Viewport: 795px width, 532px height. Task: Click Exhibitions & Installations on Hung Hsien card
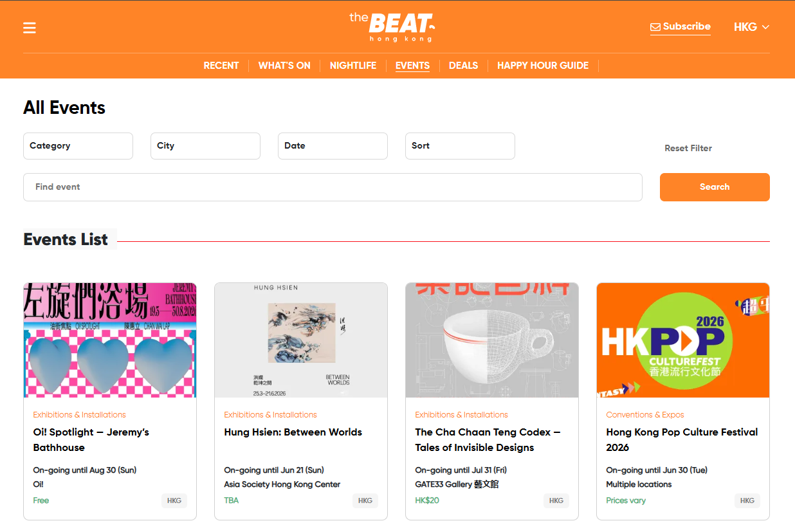270,415
